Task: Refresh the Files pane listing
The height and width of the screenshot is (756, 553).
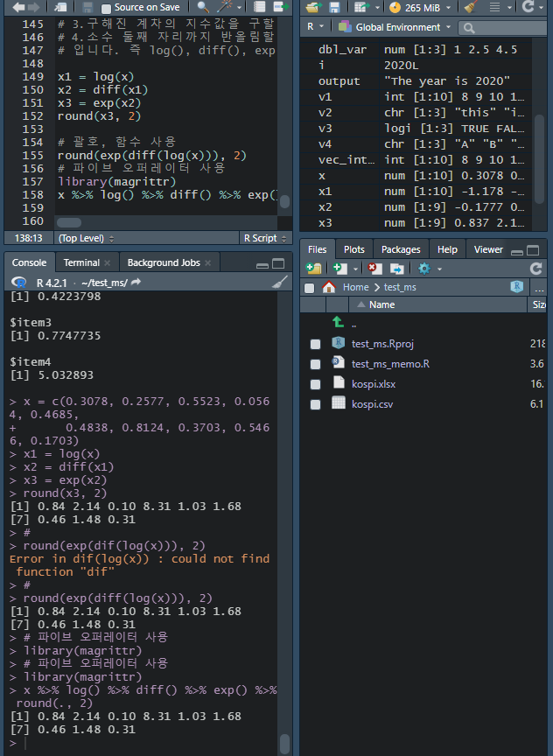Action: coord(535,269)
